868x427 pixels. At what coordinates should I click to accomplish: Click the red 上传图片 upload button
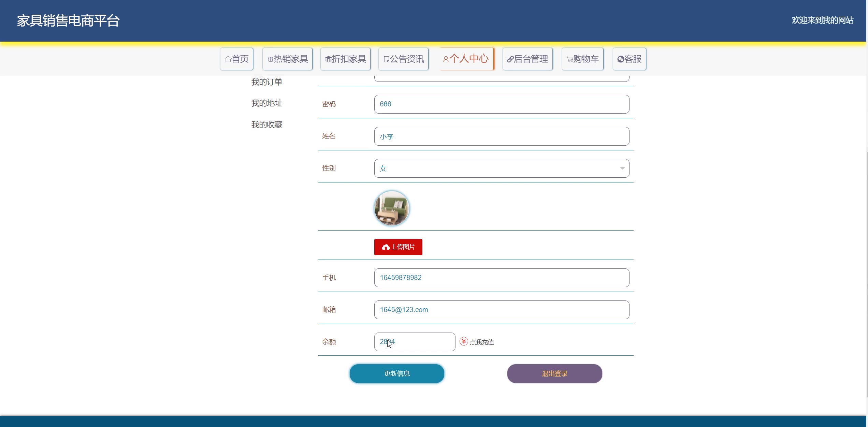click(398, 247)
